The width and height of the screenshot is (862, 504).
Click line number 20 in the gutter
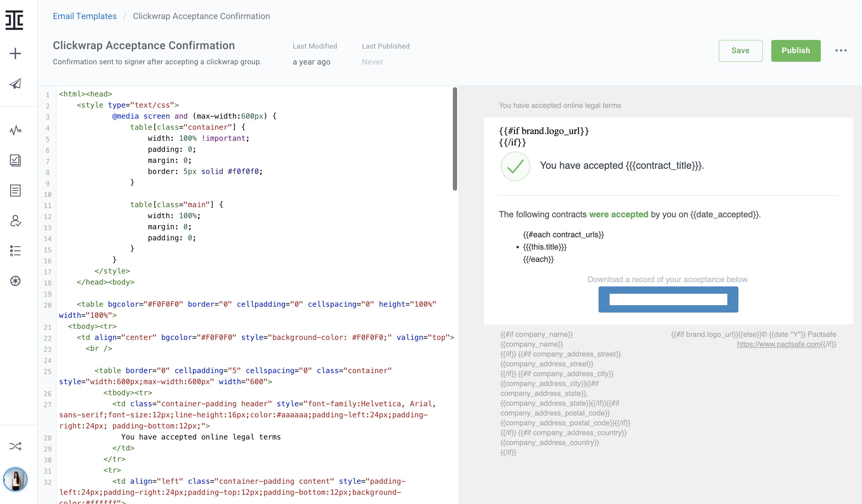pyautogui.click(x=48, y=305)
